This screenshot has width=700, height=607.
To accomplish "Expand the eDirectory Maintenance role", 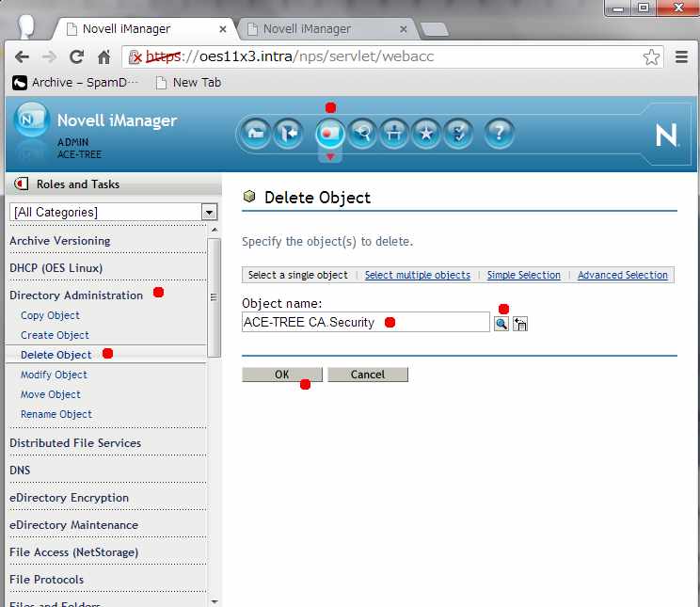I will pos(73,525).
